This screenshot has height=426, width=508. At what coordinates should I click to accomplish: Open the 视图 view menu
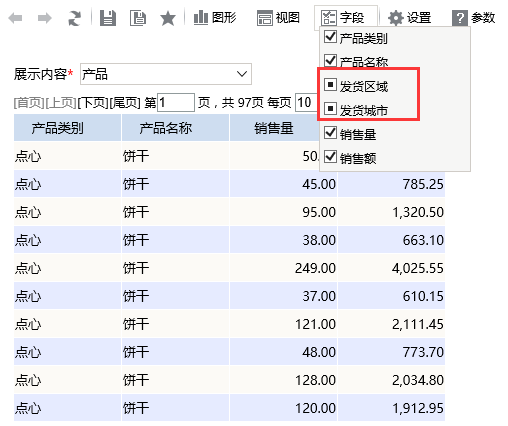click(x=278, y=18)
